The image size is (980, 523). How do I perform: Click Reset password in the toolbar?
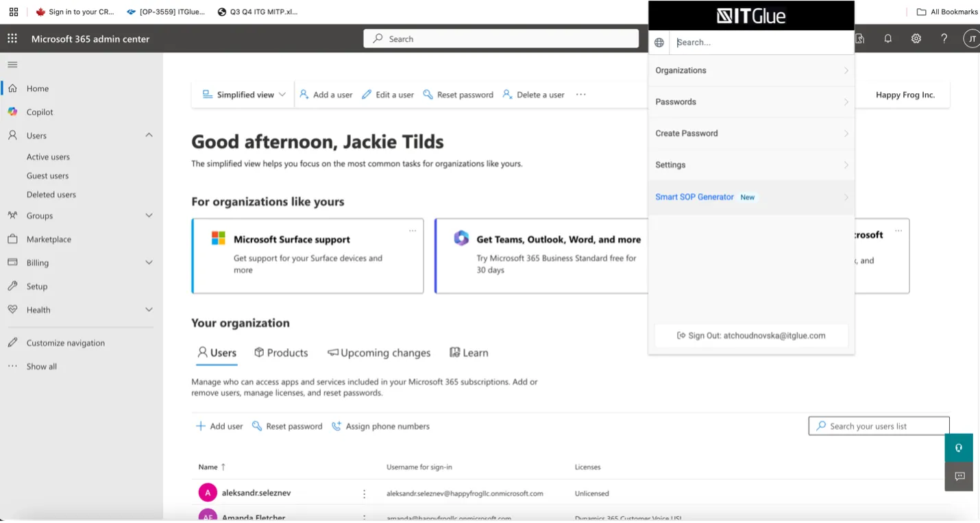pos(458,95)
